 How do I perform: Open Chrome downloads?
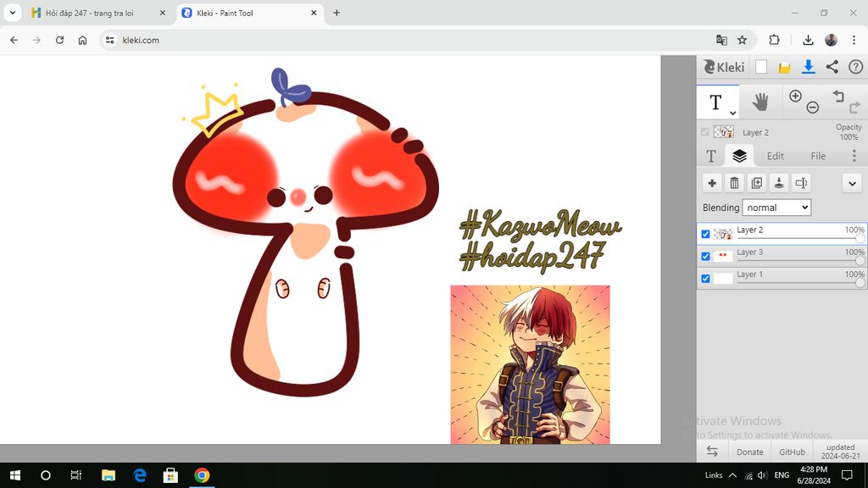pyautogui.click(x=808, y=40)
